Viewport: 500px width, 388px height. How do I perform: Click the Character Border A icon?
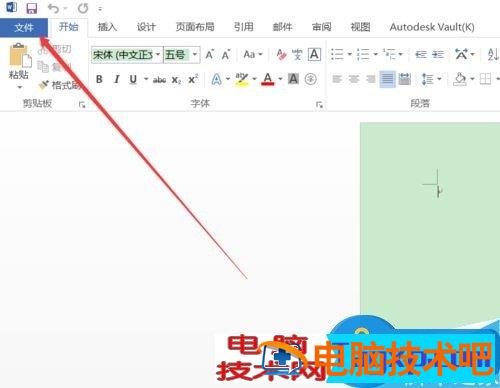point(314,54)
